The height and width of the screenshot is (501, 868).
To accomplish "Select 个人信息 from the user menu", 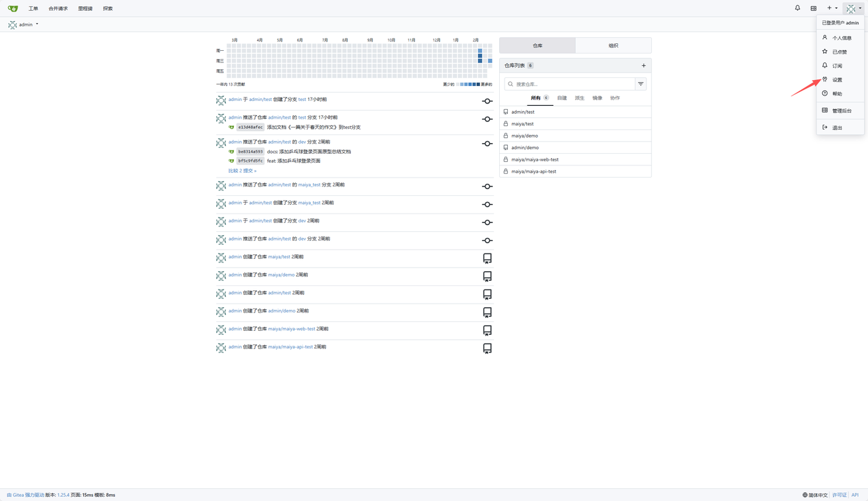I will pyautogui.click(x=841, y=38).
